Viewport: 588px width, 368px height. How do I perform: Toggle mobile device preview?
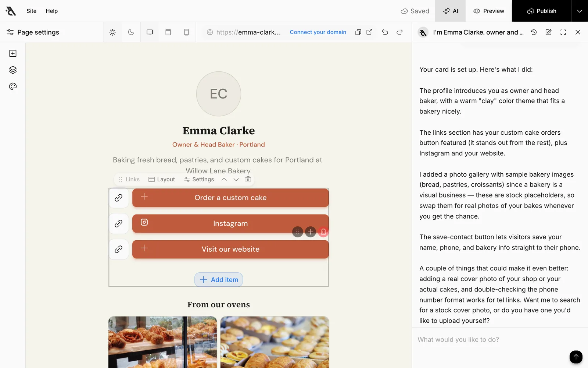pos(186,32)
